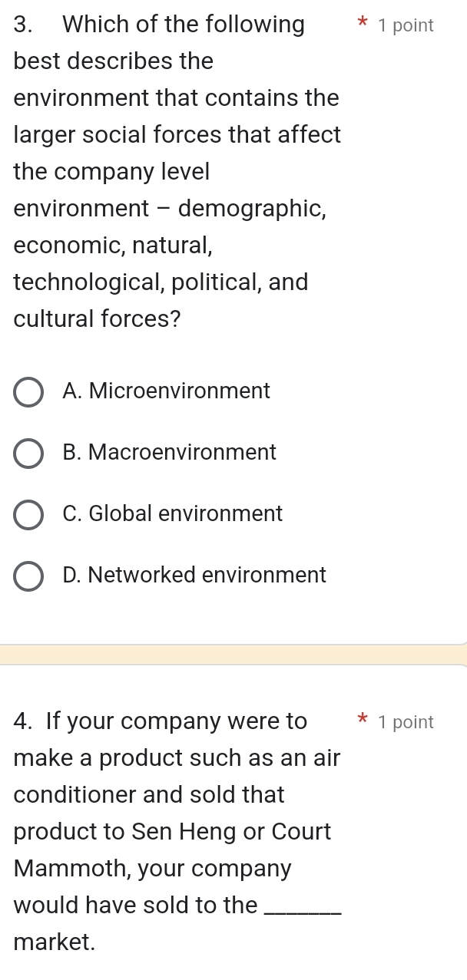Click the 1 point label on question 4
This screenshot has width=467, height=980.
406,721
